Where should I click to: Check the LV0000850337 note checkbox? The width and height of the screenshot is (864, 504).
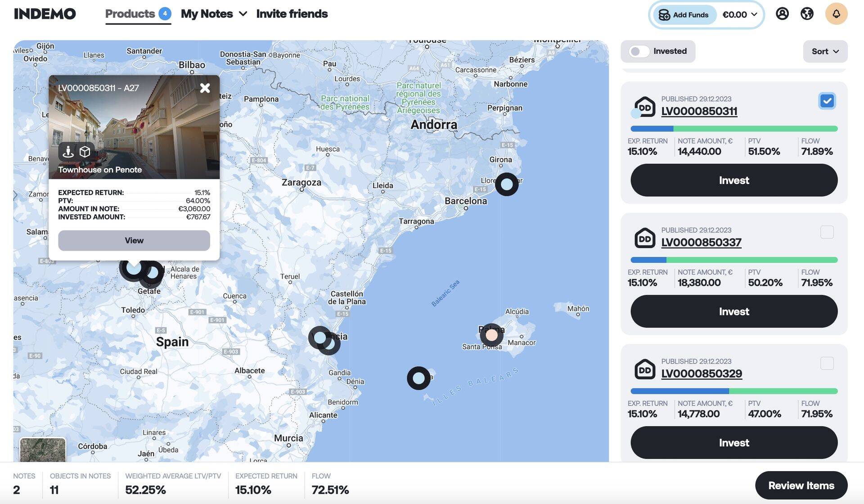[x=827, y=232]
